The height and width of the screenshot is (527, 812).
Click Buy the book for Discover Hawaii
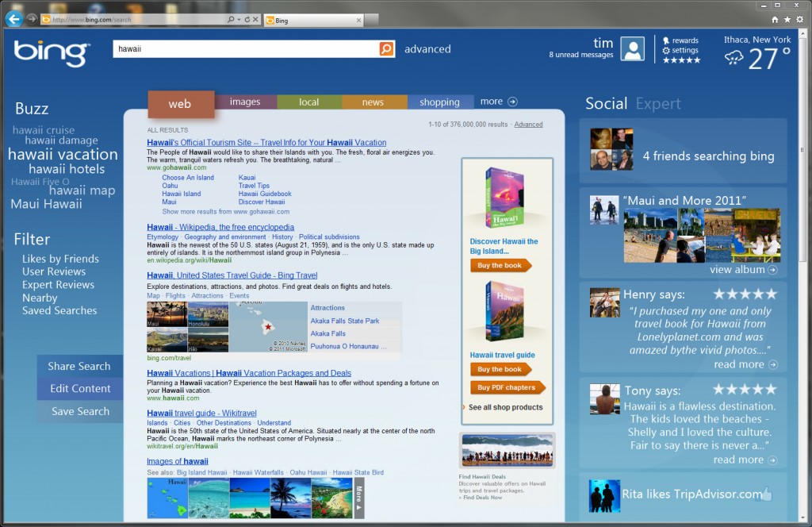click(500, 265)
